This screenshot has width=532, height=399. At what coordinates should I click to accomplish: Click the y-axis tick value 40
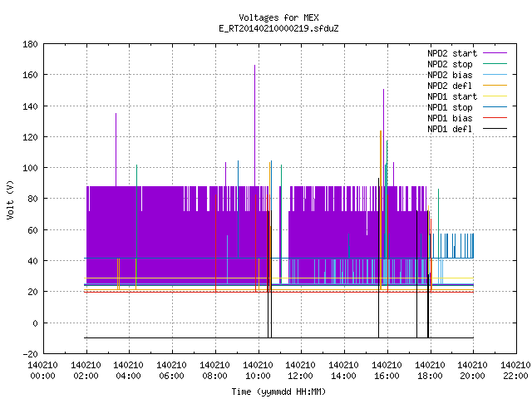tap(32, 261)
